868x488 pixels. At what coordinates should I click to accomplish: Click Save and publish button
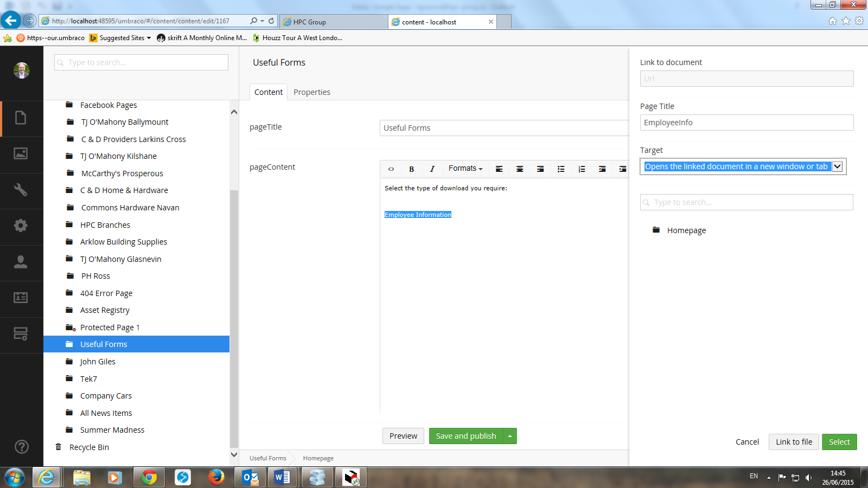tap(466, 436)
